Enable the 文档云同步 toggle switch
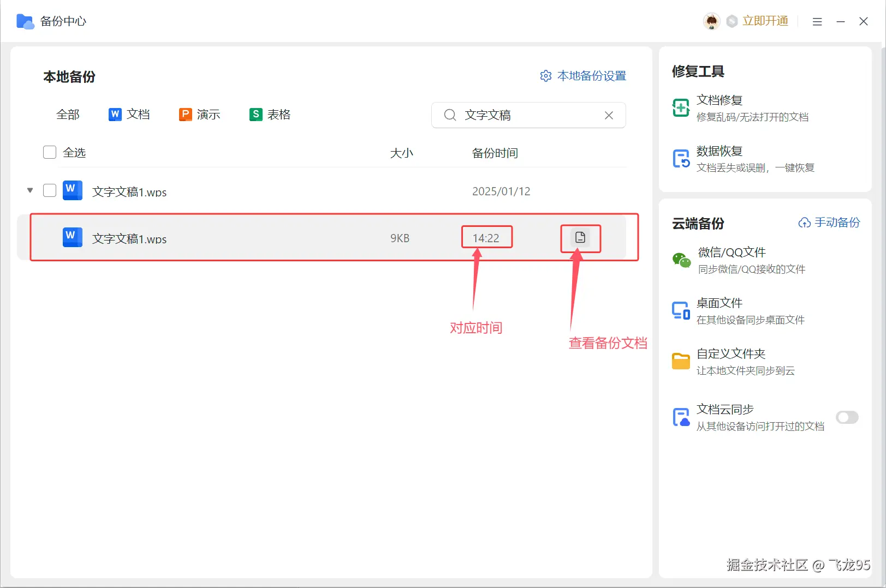Viewport: 886px width, 588px height. [x=847, y=417]
